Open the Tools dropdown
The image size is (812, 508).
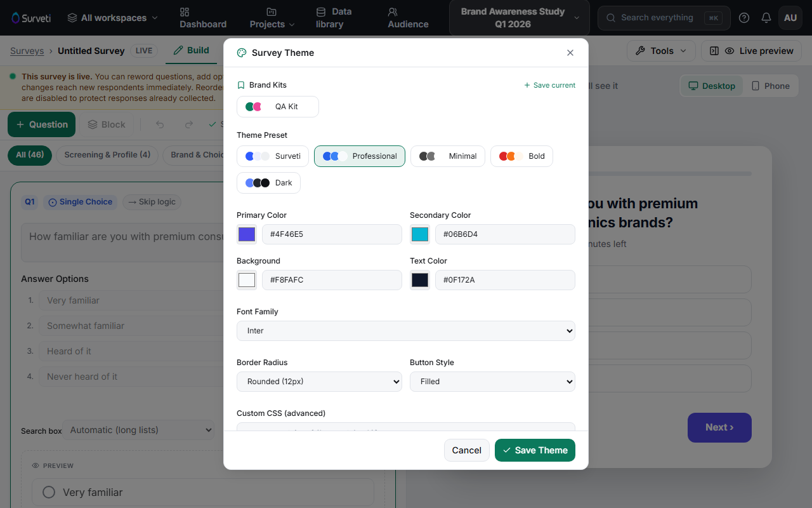click(x=661, y=51)
